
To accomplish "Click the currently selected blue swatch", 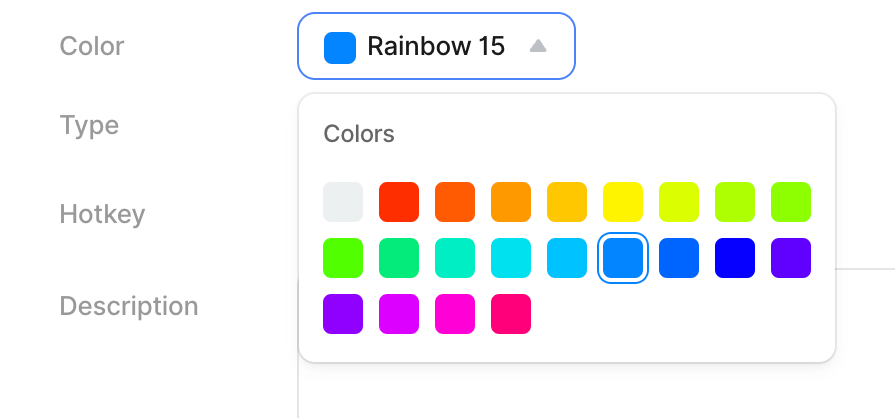I will click(623, 258).
